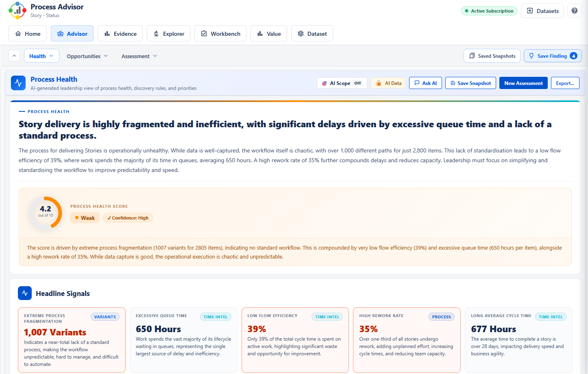Click the Save Finding button
Screen dimensions: 588x374
(x=553, y=56)
